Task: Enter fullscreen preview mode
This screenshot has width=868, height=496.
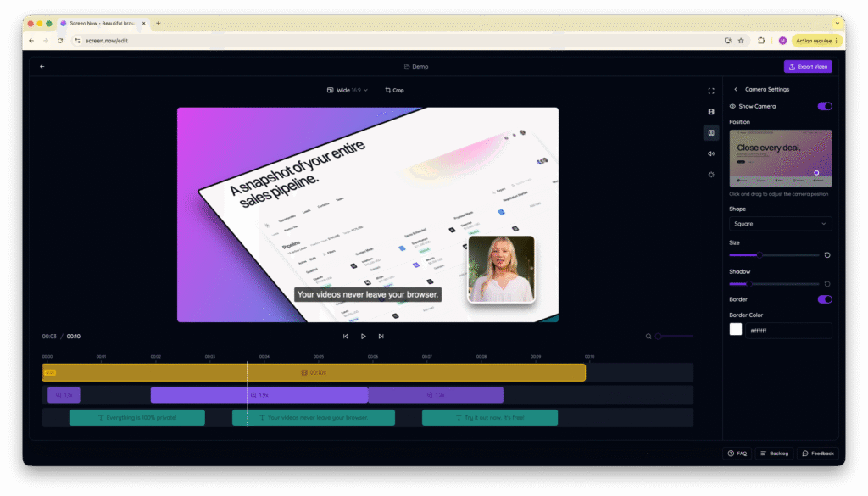Action: (x=711, y=91)
